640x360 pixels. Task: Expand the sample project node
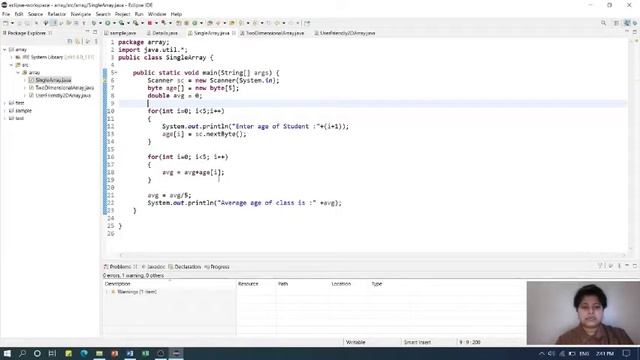pyautogui.click(x=4, y=111)
